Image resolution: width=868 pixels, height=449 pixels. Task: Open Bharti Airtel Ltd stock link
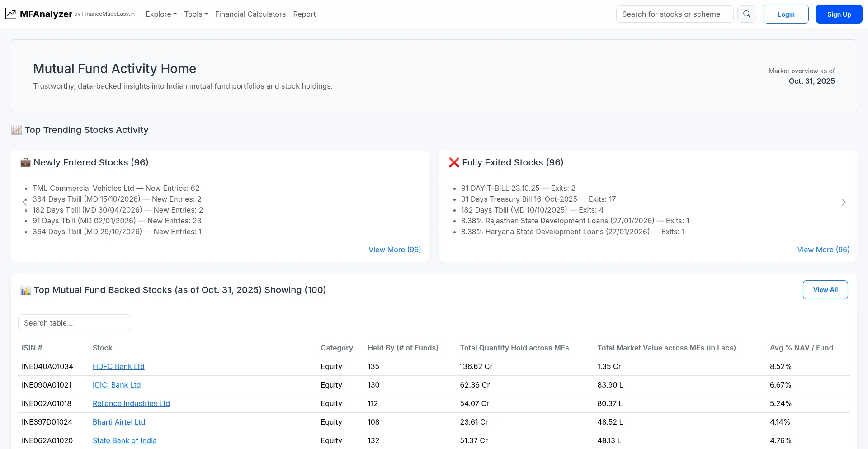[119, 422]
